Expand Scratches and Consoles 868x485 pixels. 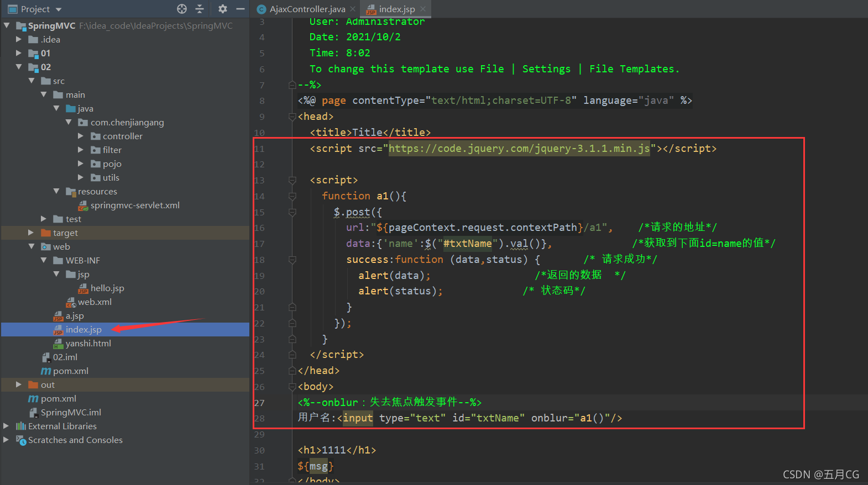(x=7, y=440)
